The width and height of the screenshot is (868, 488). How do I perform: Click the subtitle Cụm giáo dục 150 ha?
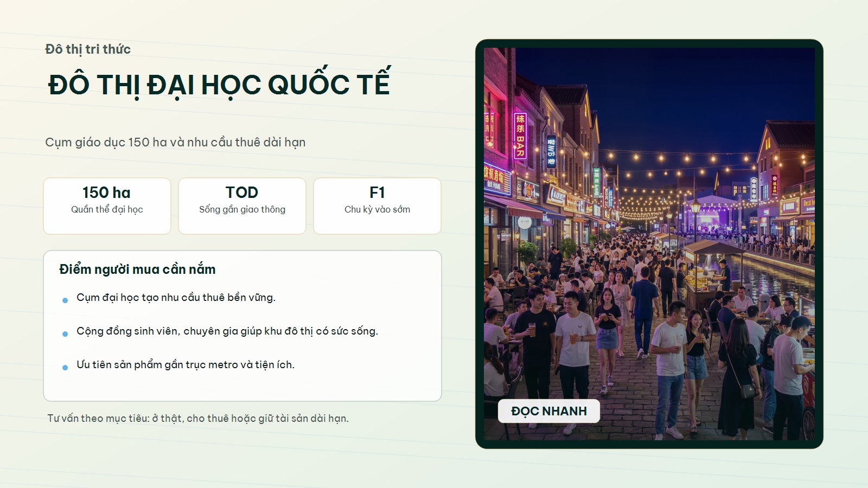pos(175,142)
